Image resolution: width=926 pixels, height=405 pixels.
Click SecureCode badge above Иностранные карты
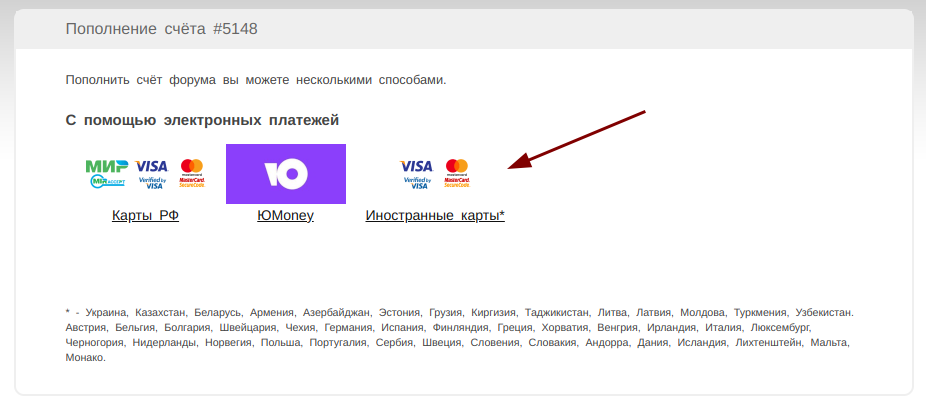tap(457, 182)
